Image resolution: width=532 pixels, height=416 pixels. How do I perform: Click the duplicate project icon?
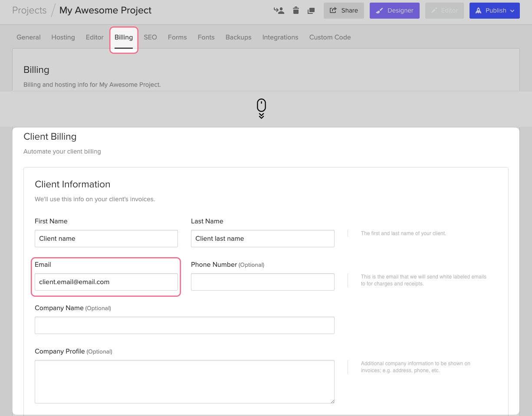(311, 10)
